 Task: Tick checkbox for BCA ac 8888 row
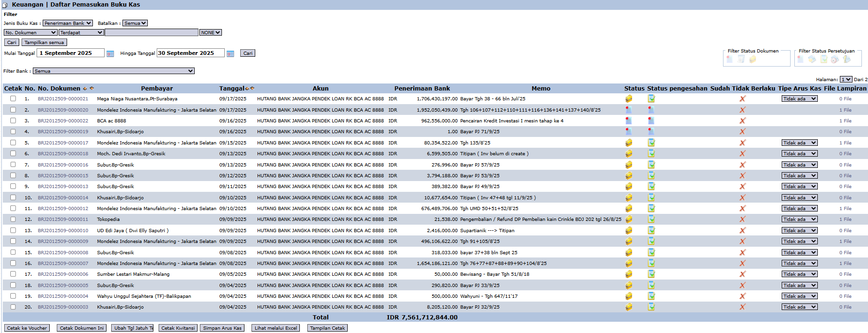tap(13, 121)
